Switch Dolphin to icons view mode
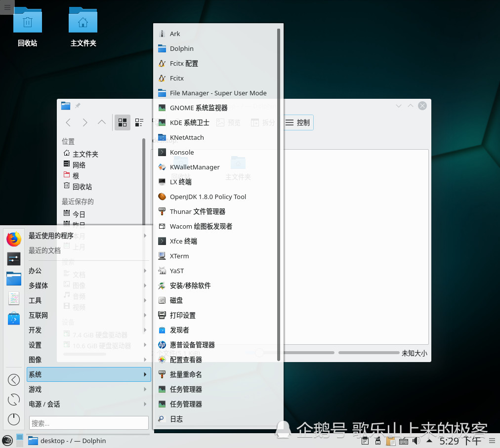Image resolution: width=500 pixels, height=448 pixels. click(x=123, y=122)
